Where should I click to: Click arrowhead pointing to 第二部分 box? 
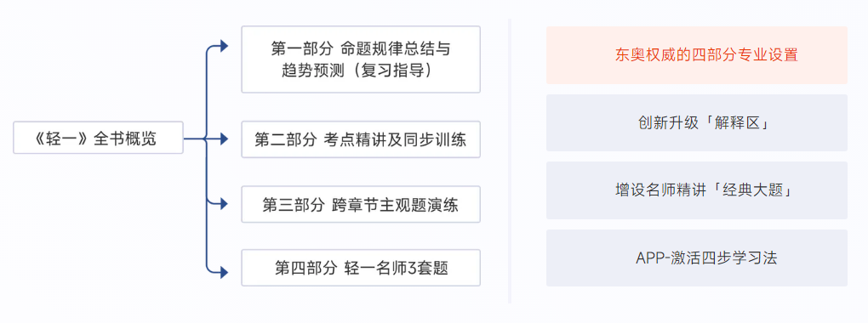pyautogui.click(x=224, y=139)
